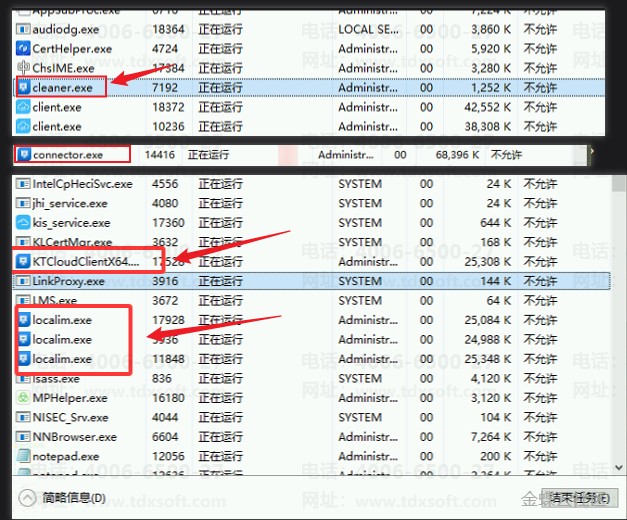This screenshot has height=520, width=627.
Task: Click the CertHelper.exe process icon
Action: [x=23, y=48]
